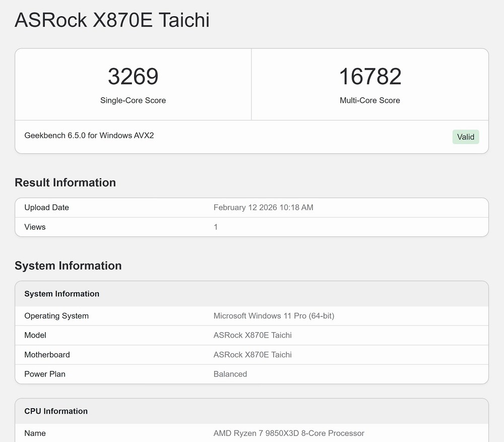This screenshot has width=504, height=442.
Task: Select the AMD Ryzen 7 9850X3D processor name
Action: point(289,433)
